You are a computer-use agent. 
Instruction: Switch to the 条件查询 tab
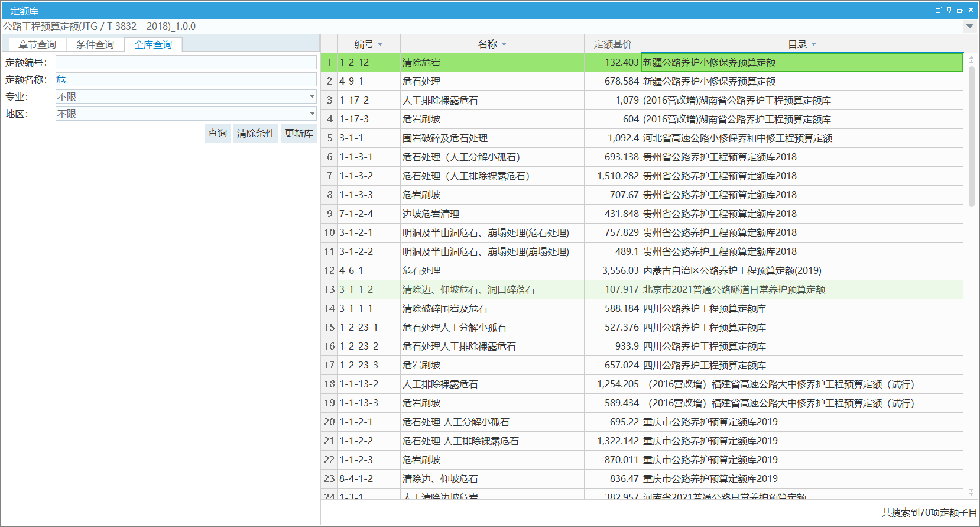(x=95, y=44)
